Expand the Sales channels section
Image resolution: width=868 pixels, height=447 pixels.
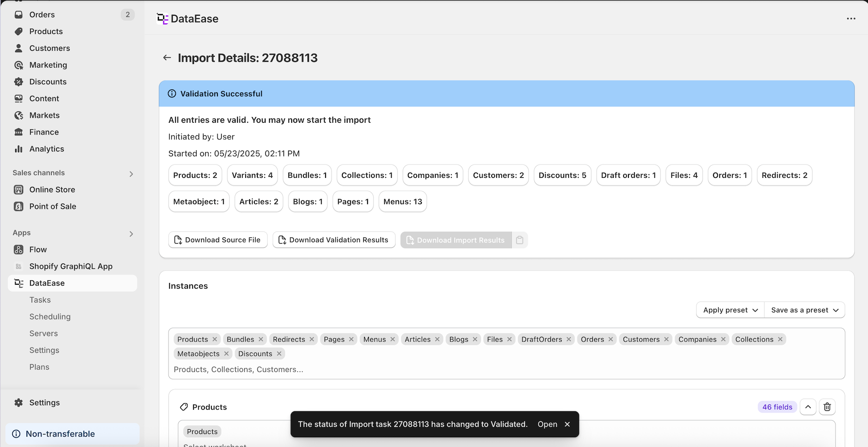[x=131, y=174]
